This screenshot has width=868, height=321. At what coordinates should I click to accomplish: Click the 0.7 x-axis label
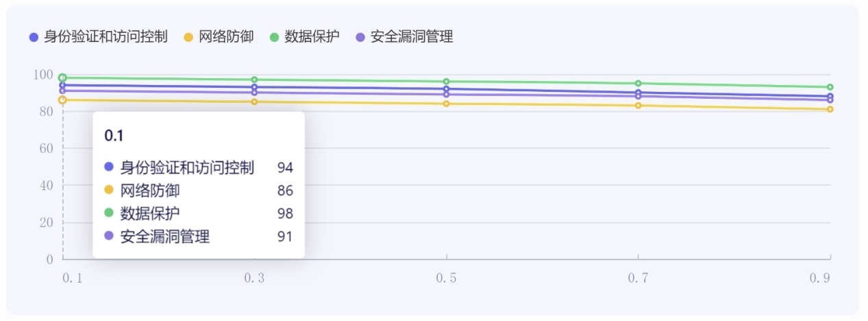coord(638,278)
